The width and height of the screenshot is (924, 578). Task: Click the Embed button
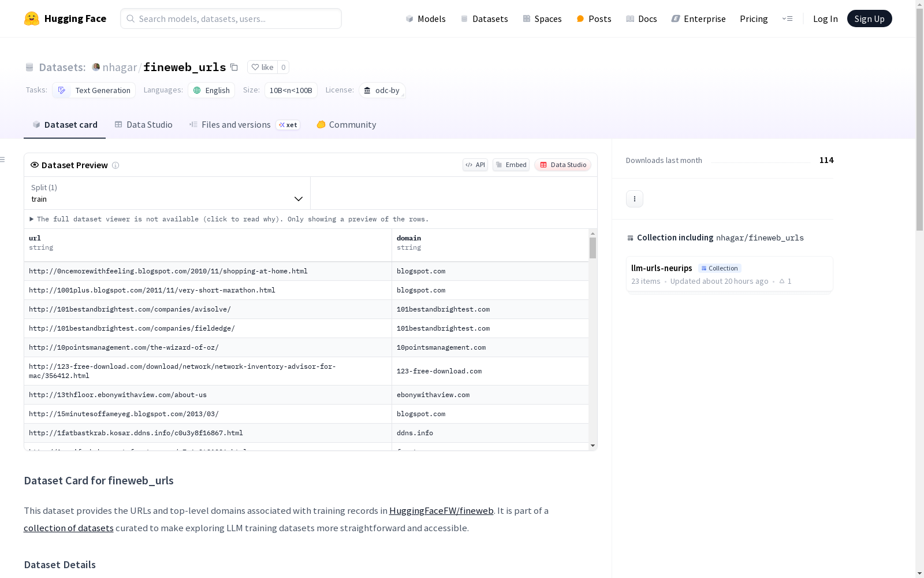(511, 165)
